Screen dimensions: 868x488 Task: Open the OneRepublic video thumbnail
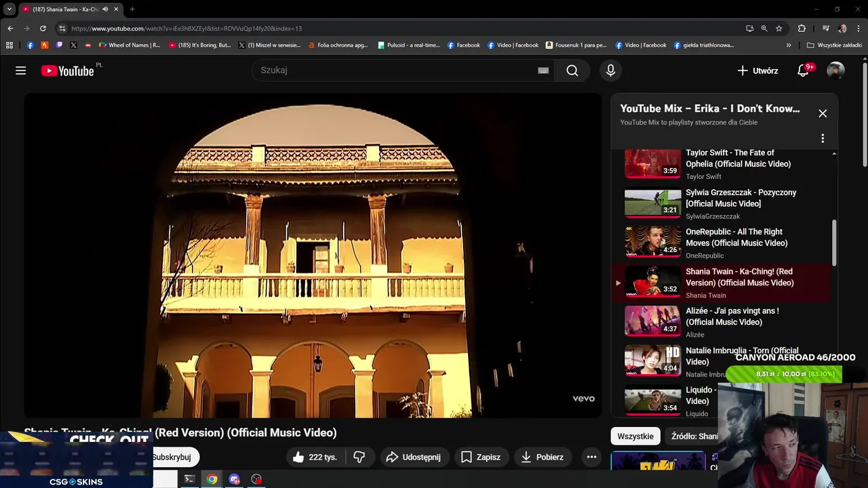pyautogui.click(x=652, y=242)
